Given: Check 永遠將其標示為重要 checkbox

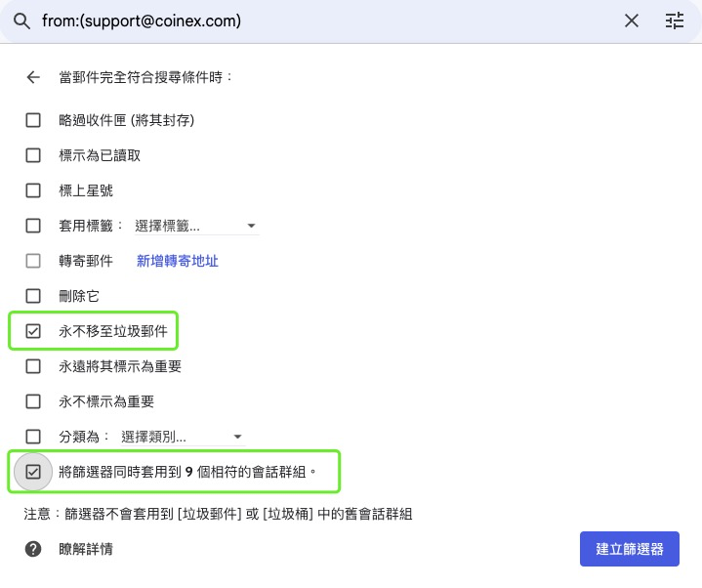Looking at the screenshot, I should (33, 366).
